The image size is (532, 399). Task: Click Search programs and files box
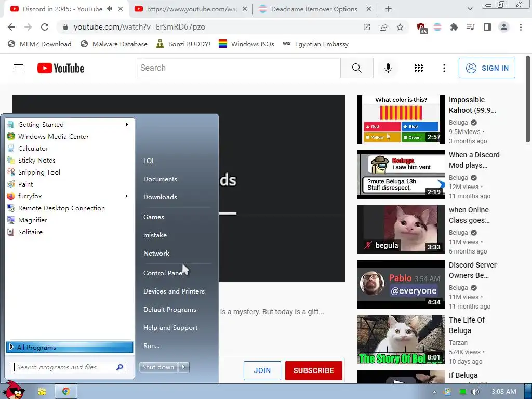(x=69, y=367)
